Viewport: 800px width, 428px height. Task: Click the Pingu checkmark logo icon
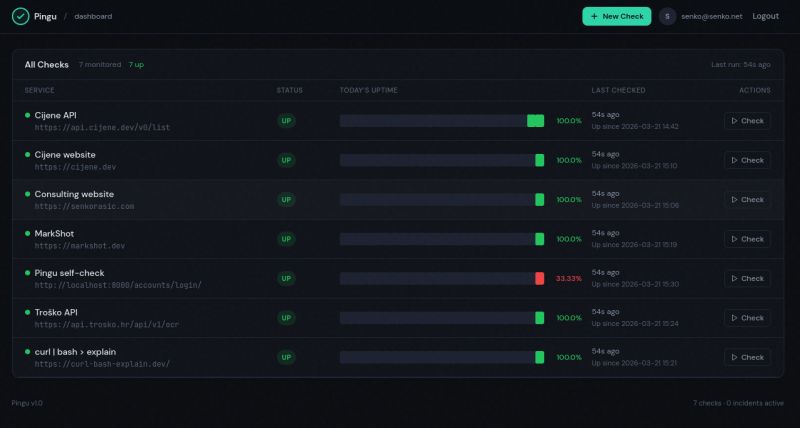20,16
